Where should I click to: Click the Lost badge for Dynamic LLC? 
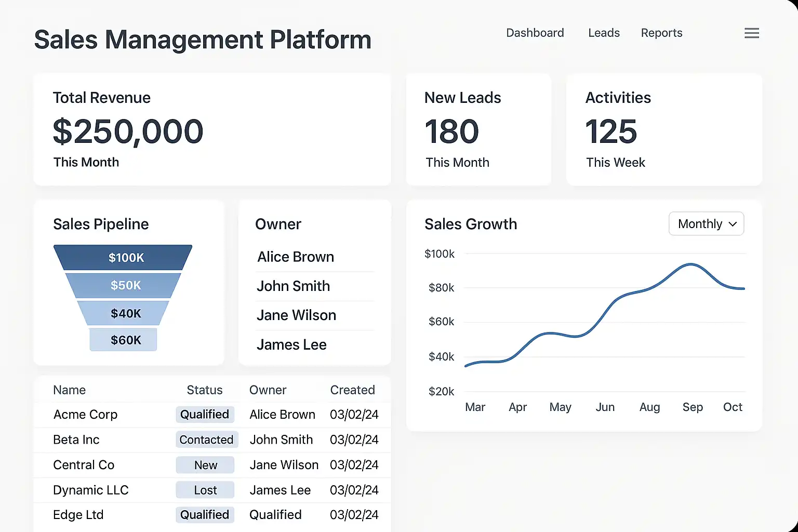click(205, 490)
